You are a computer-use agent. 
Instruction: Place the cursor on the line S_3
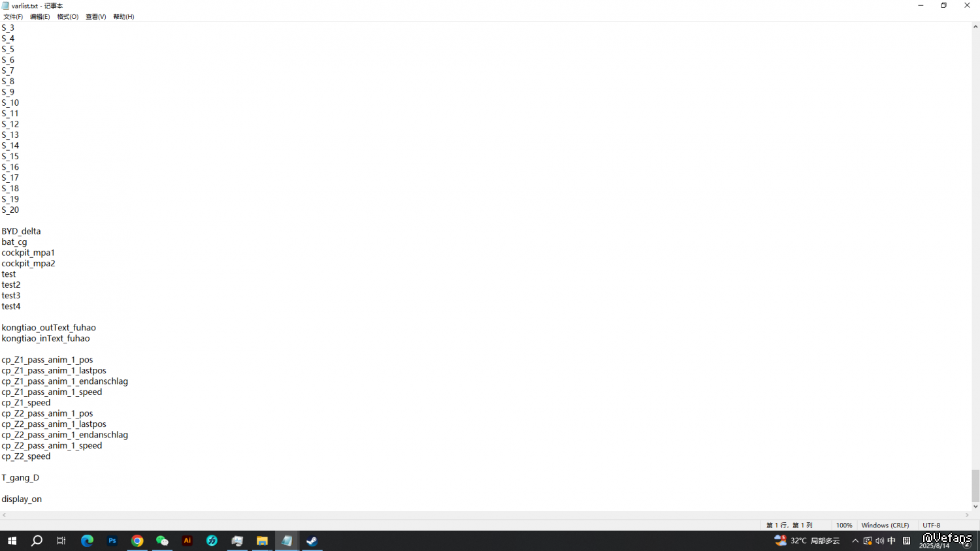point(8,28)
